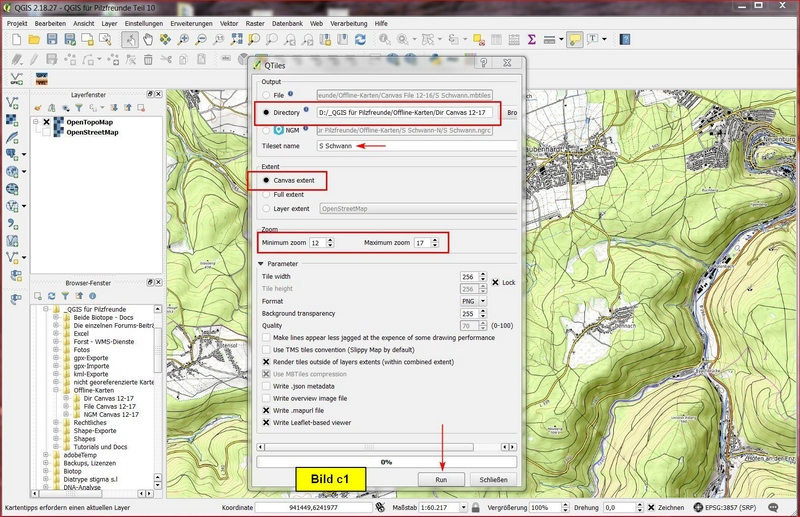
Task: Enable 'Write .json metadata' checkbox
Action: tap(266, 386)
